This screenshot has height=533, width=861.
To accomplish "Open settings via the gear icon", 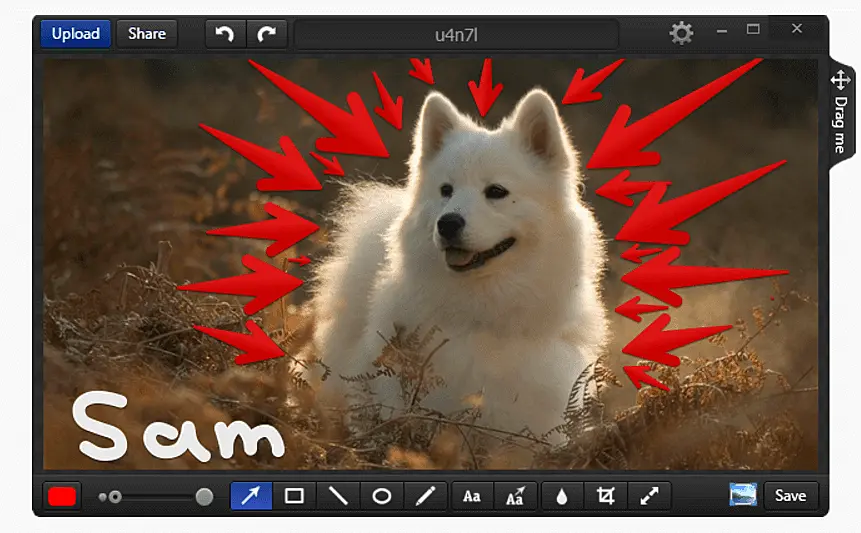I will tap(681, 34).
